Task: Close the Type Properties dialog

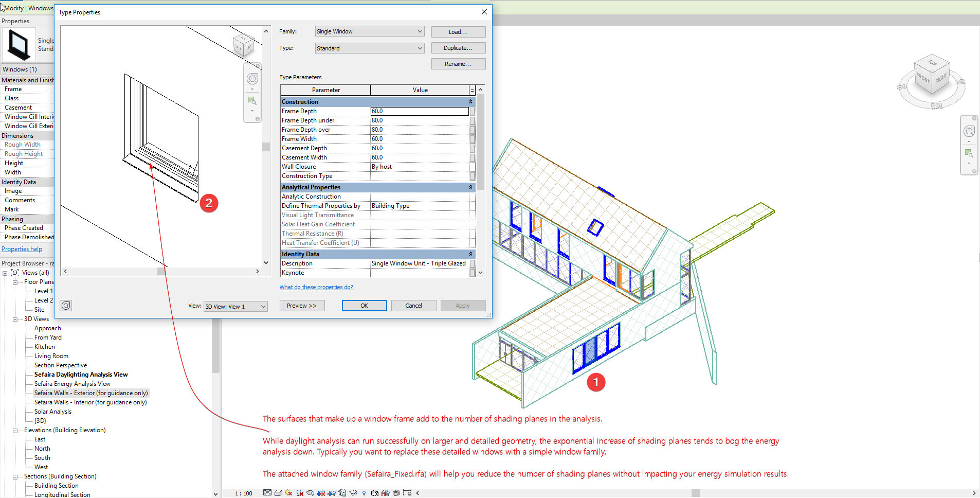Action: pyautogui.click(x=484, y=12)
